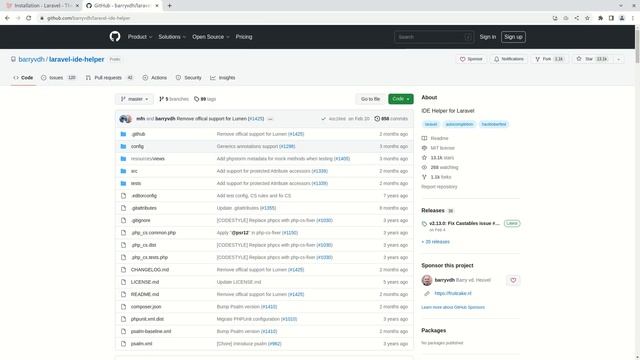Open the .github folder

138,134
